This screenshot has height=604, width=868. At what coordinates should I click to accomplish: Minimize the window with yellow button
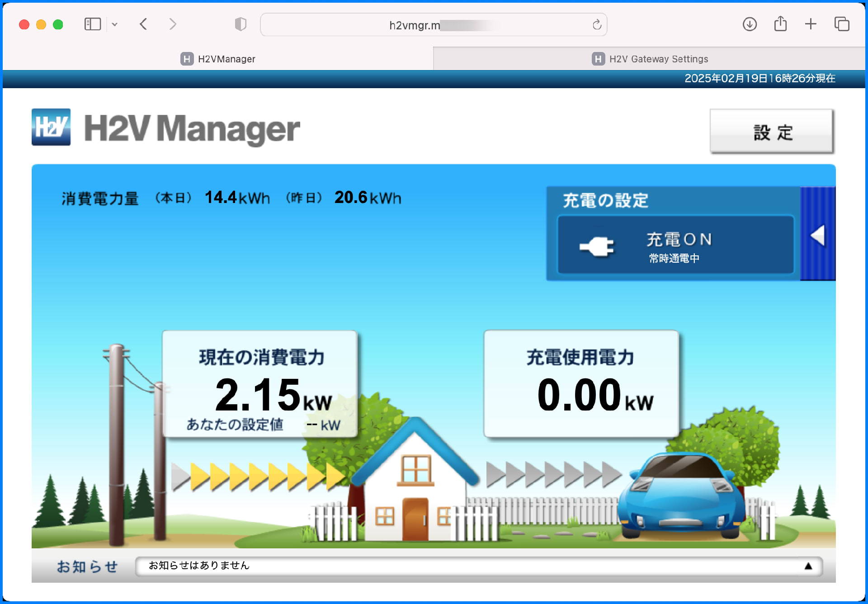(x=41, y=24)
